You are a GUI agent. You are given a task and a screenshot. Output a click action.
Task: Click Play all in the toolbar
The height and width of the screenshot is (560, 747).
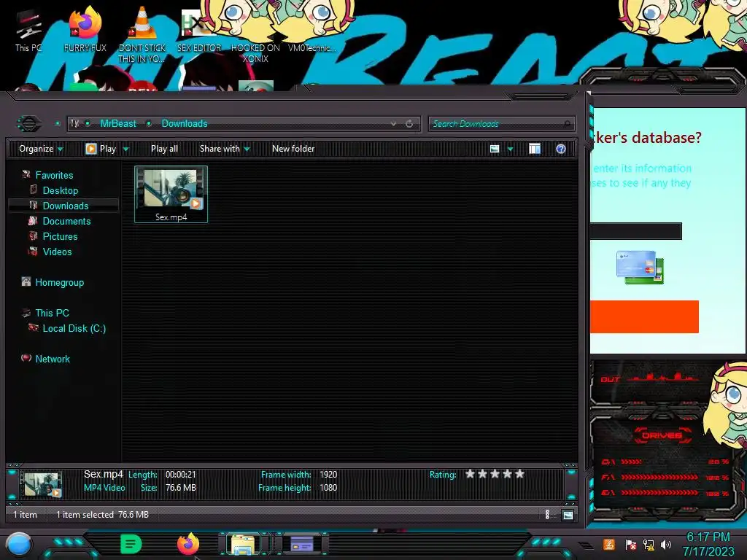(x=164, y=149)
